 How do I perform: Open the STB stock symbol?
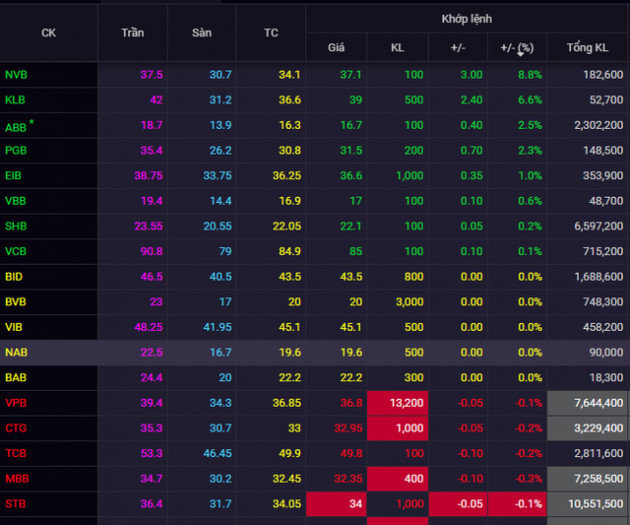click(15, 504)
